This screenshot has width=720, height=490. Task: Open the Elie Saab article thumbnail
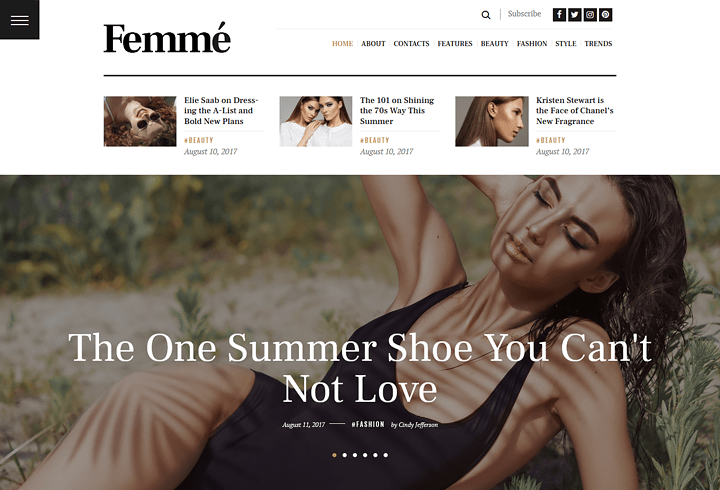tap(140, 121)
